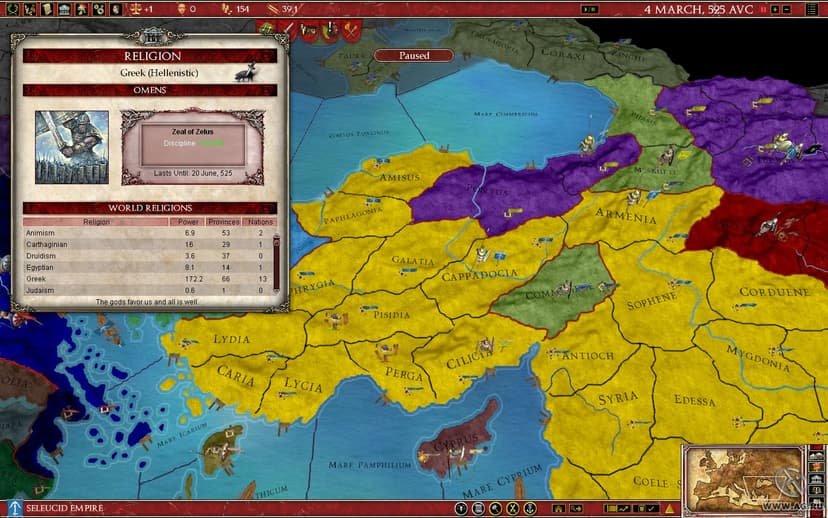Select the red map mode icon beside minimap

[x=816, y=466]
